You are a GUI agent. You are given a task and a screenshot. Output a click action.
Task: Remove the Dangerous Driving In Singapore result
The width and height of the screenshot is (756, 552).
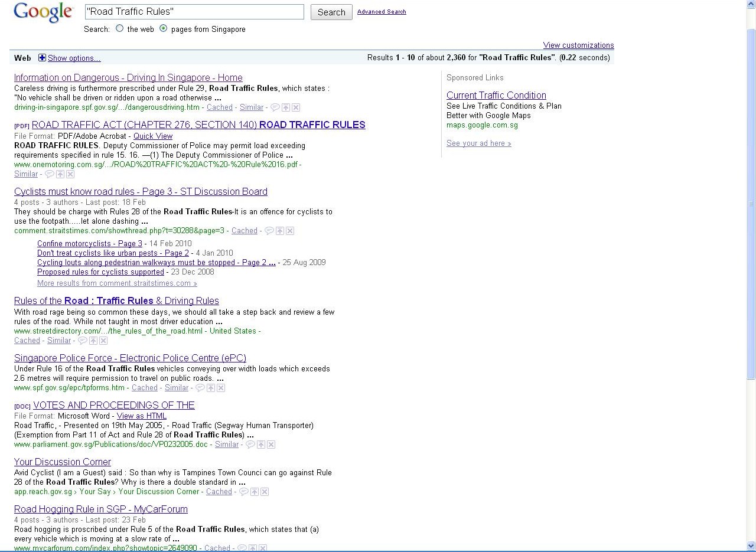click(296, 107)
